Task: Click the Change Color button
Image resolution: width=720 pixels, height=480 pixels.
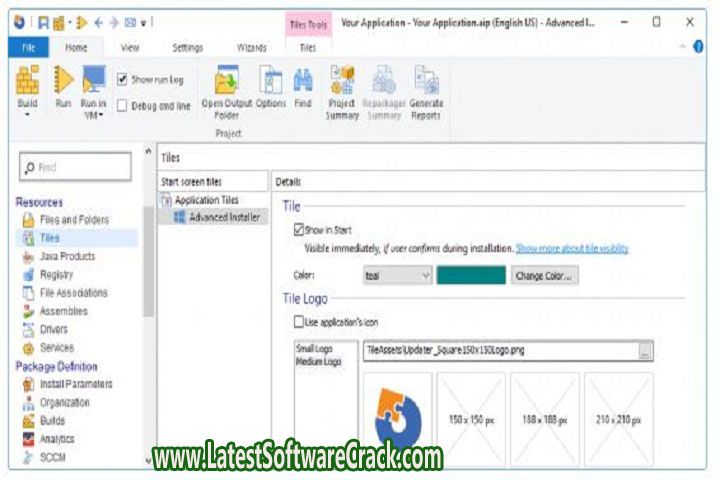Action: click(x=545, y=276)
